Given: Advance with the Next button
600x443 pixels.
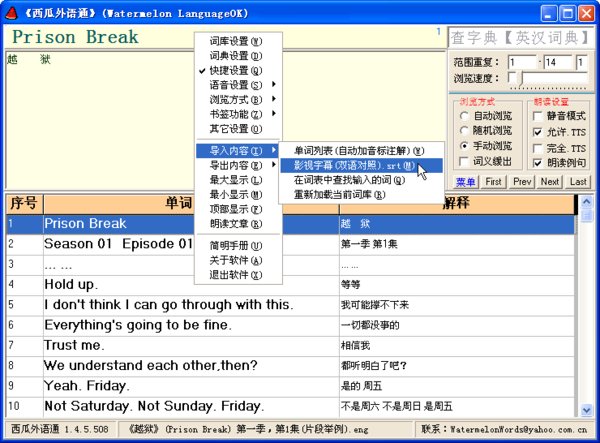Looking at the screenshot, I should click(550, 181).
